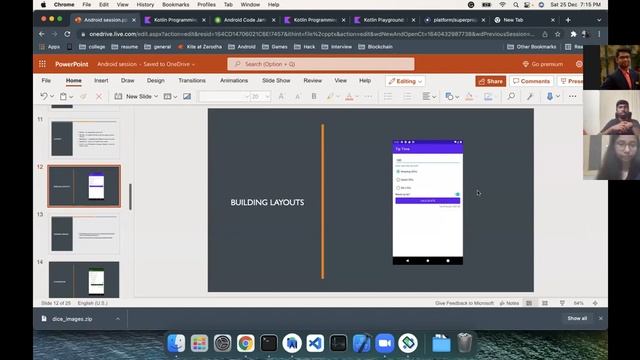This screenshot has height=360, width=640.
Task: Expand the Layout dropdown arrow
Action: [175, 97]
